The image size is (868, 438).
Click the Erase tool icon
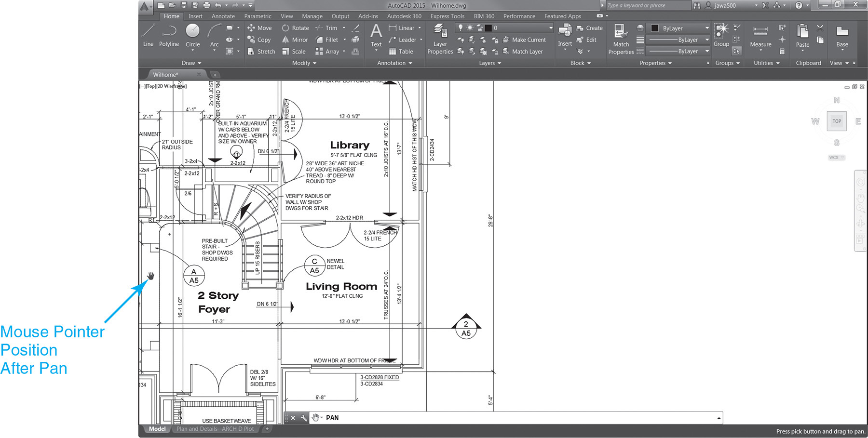355,28
